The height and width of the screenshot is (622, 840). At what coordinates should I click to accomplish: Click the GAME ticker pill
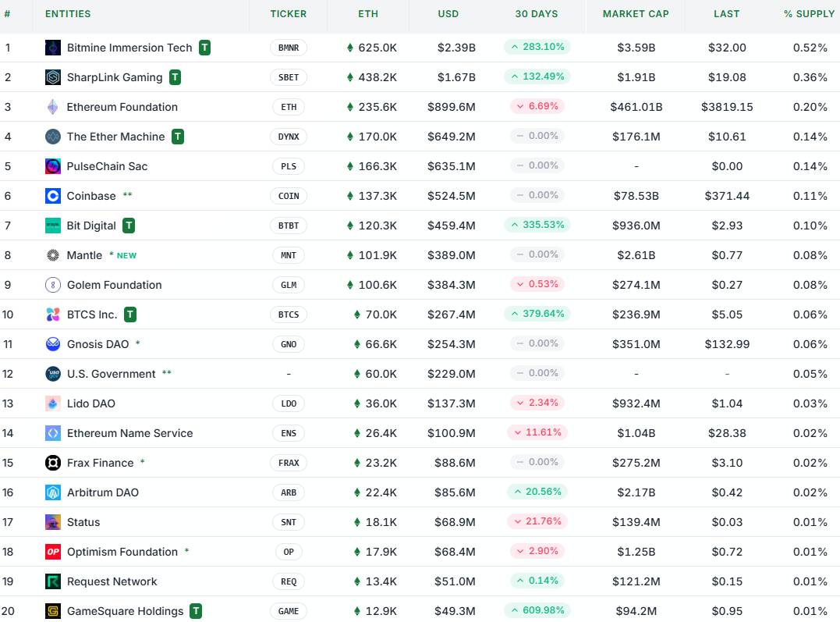[x=289, y=611]
